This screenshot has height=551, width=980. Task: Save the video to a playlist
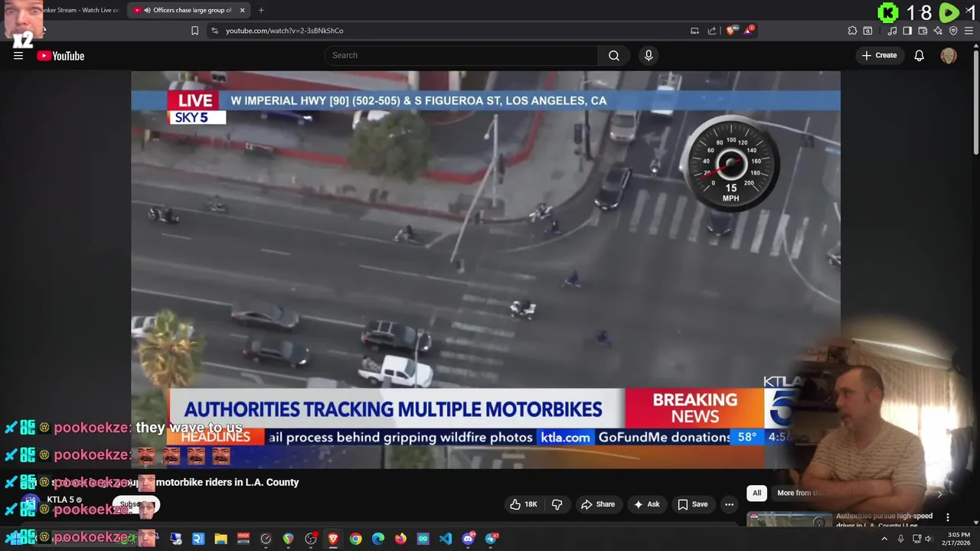[x=692, y=504]
